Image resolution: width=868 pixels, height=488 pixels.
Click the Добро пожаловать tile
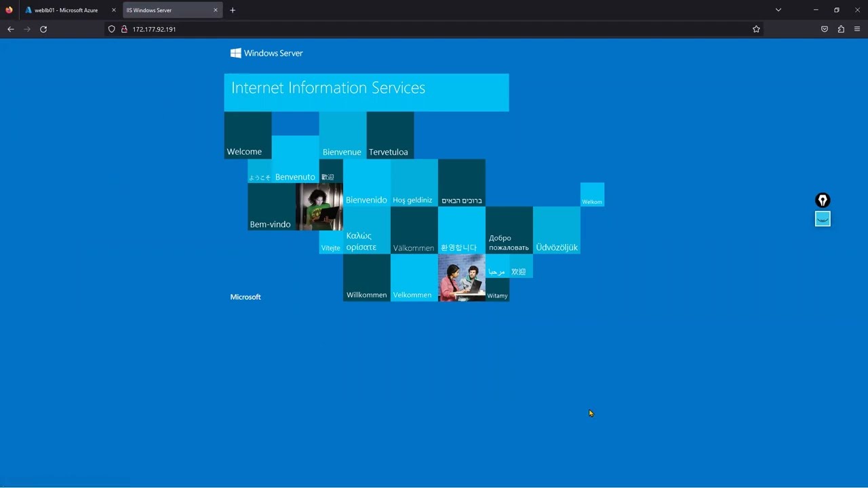tap(509, 230)
